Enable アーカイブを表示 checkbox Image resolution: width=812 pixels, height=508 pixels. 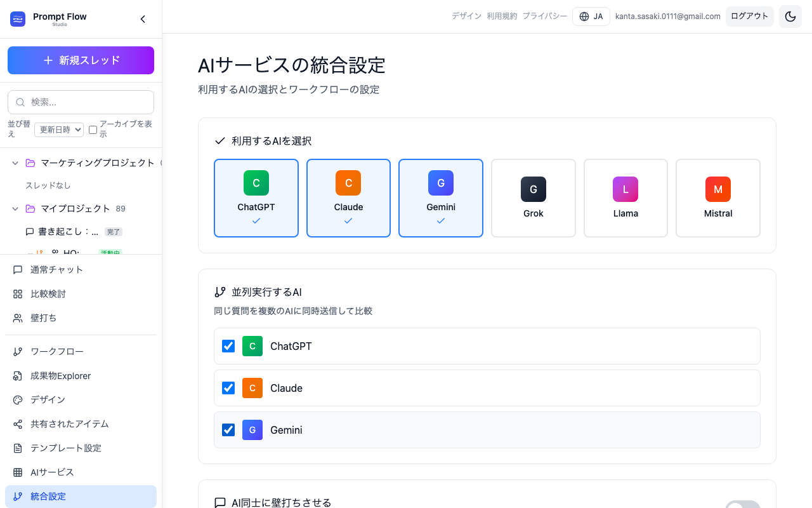tap(93, 130)
